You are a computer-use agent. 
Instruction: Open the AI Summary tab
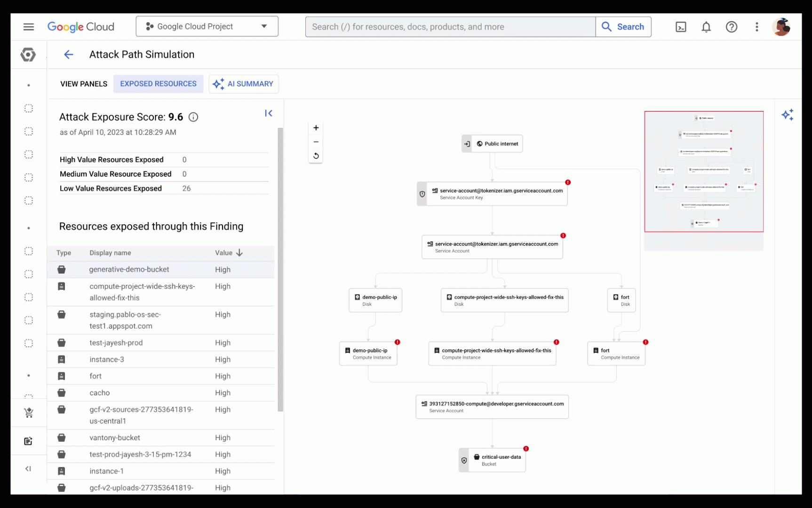tap(244, 84)
